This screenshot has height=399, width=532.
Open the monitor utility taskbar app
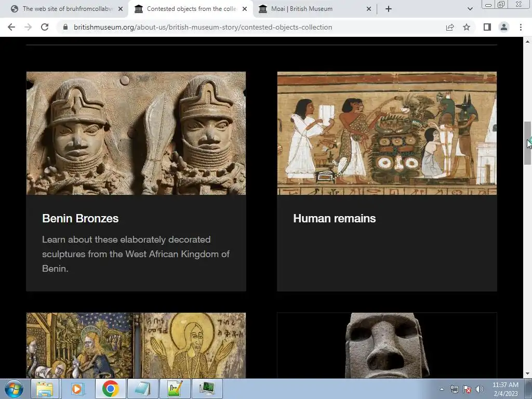point(207,389)
